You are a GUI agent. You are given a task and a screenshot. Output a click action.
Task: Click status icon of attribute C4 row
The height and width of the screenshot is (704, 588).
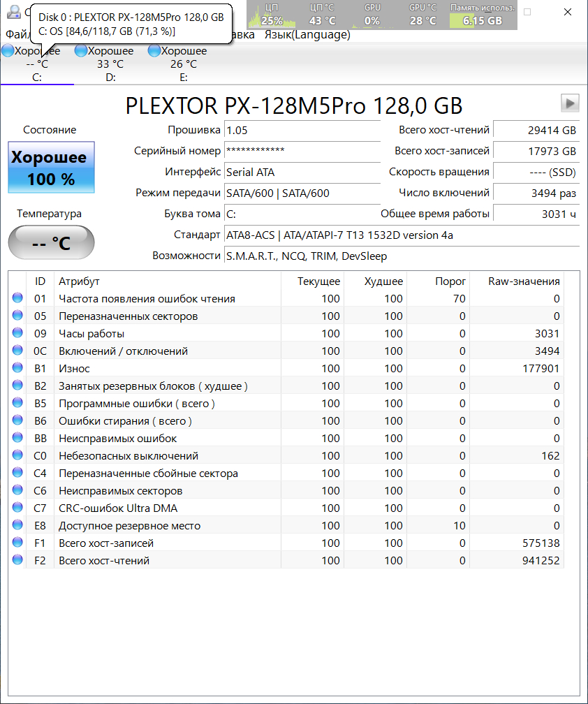pos(17,472)
